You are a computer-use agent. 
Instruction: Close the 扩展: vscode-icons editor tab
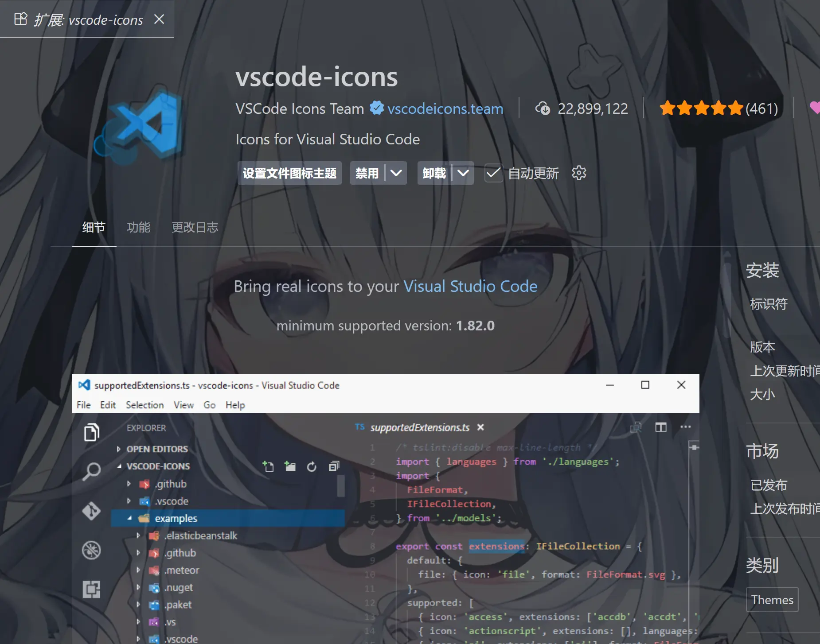tap(159, 19)
